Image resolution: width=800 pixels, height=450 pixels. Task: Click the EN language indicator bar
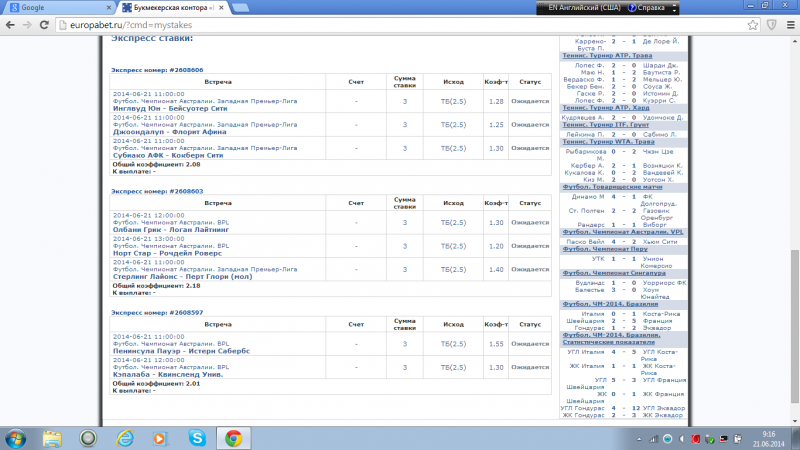click(x=601, y=7)
